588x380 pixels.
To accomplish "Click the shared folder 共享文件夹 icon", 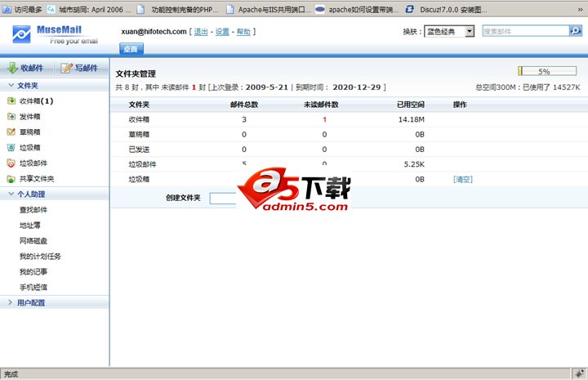I will [11, 178].
